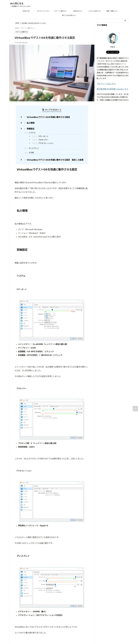Screen dimensions: 138x644
Task: Expand the triangle beside contents item 4 設定した結果
Action: tap(21, 159)
